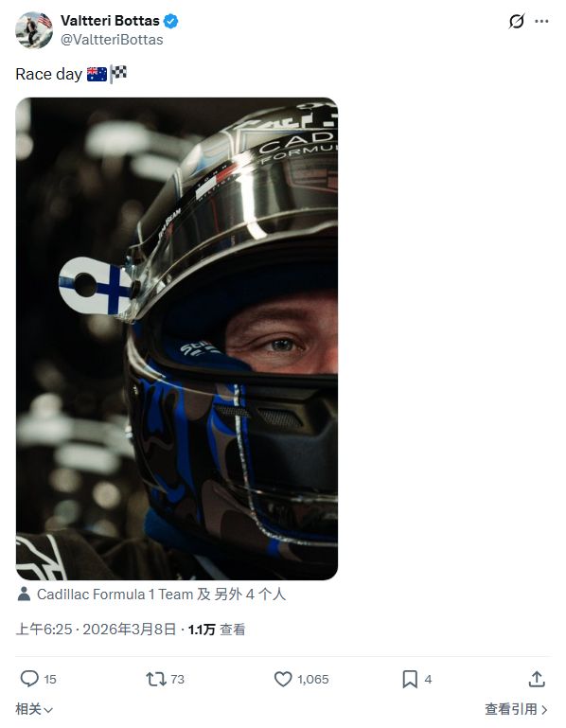
Task: Repost this tweet with retweet icon
Action: pyautogui.click(x=156, y=679)
